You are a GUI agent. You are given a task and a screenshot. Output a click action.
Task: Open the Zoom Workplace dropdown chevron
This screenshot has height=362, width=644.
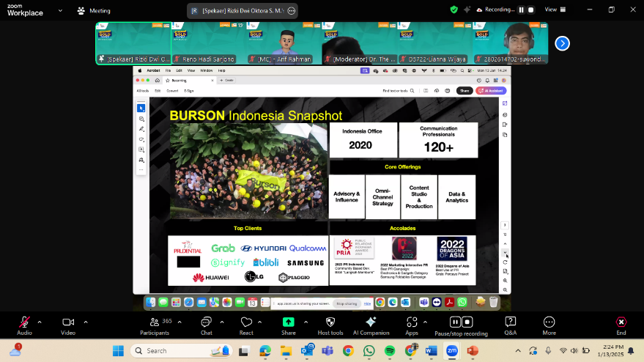click(60, 11)
